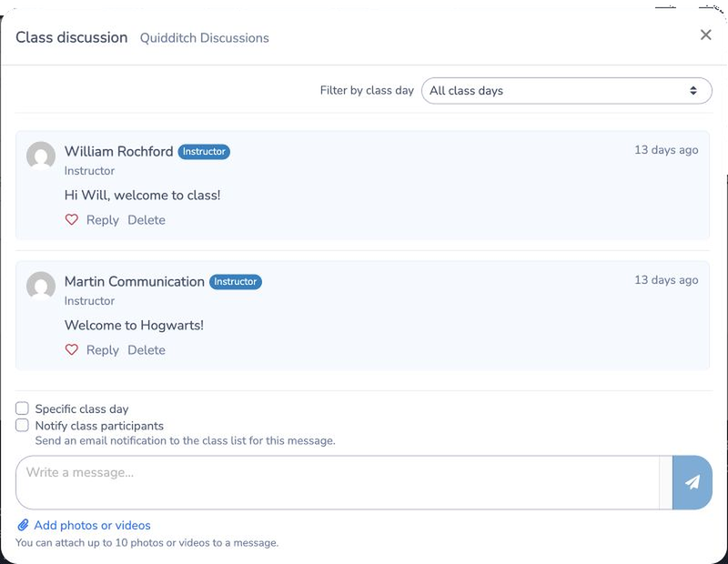
Task: Open the Filter by class day dropdown
Action: pyautogui.click(x=566, y=91)
